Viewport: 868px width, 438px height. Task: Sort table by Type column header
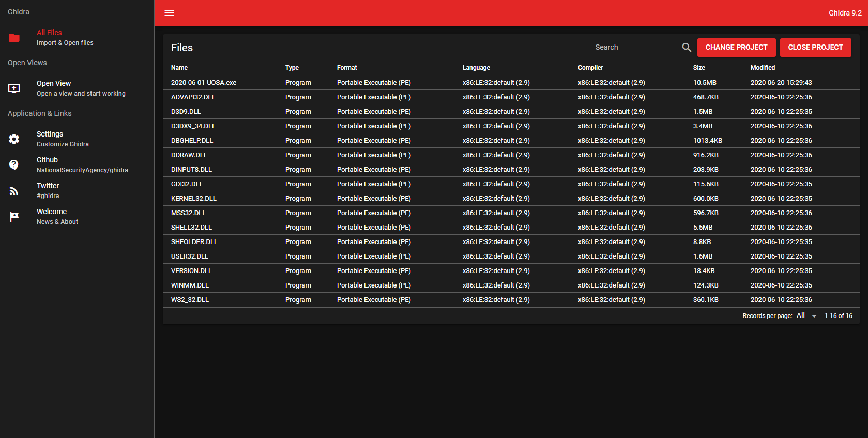tap(292, 68)
